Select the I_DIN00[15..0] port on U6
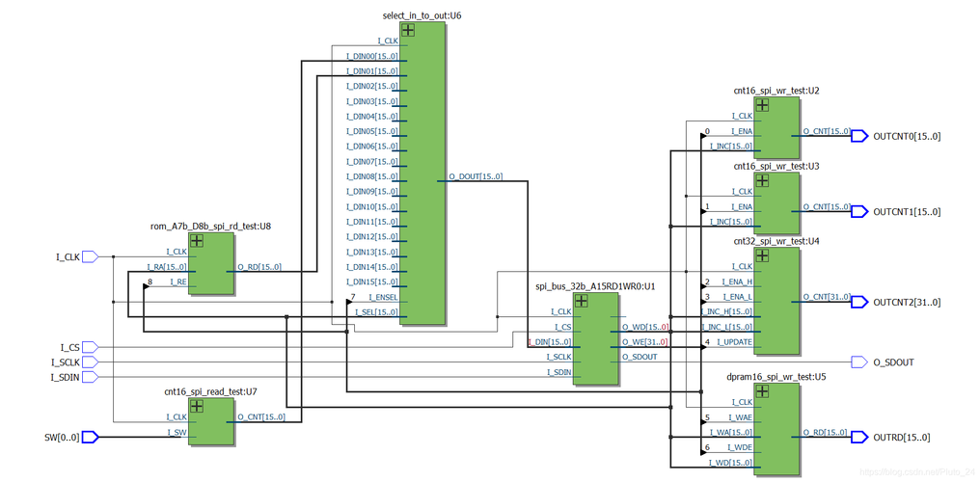980x482 pixels. click(x=372, y=56)
